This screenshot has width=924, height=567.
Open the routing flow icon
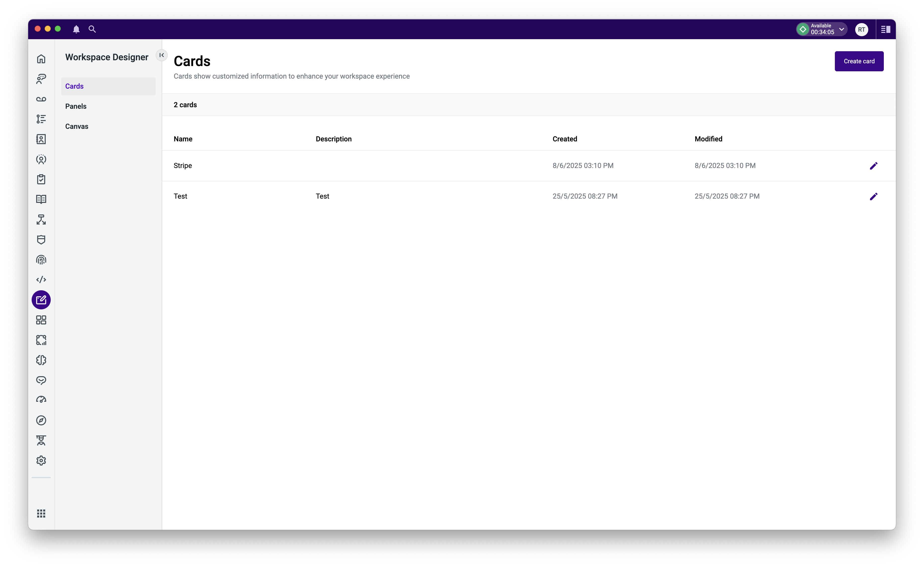[x=41, y=219]
